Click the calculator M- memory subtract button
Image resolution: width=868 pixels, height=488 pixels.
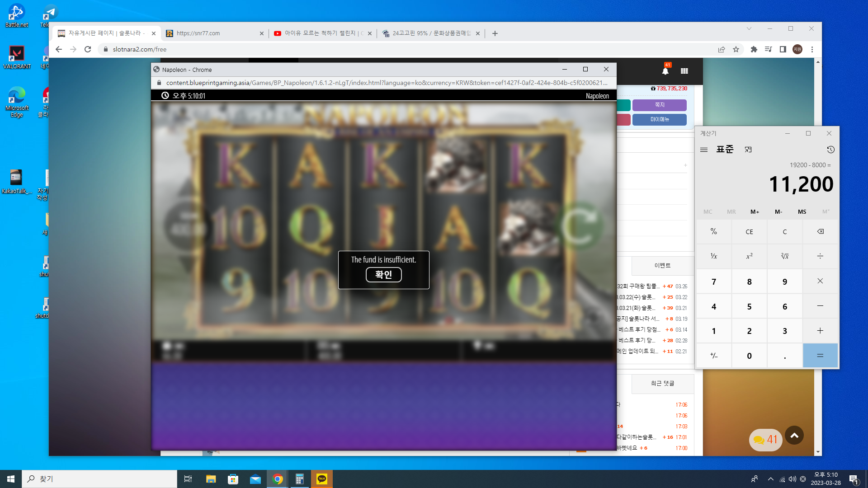tap(778, 211)
